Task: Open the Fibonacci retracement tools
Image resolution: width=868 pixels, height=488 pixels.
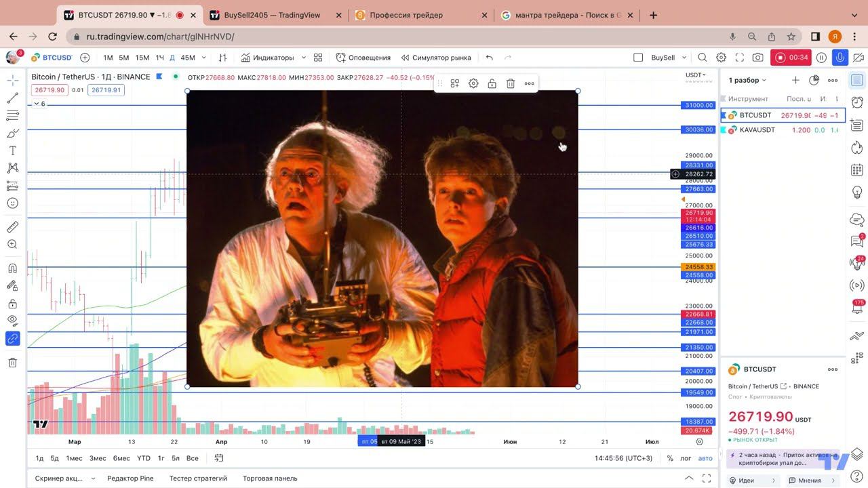Action: pos(12,116)
